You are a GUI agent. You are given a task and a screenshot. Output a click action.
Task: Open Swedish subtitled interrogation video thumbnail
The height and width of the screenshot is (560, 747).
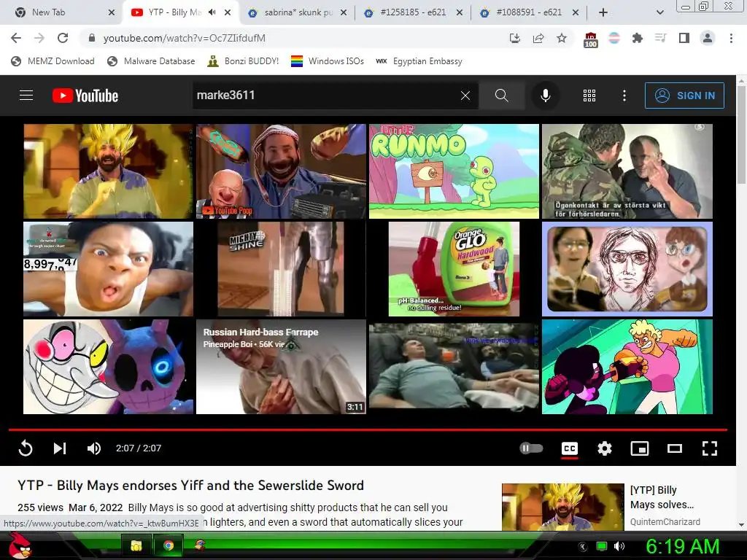tap(627, 171)
